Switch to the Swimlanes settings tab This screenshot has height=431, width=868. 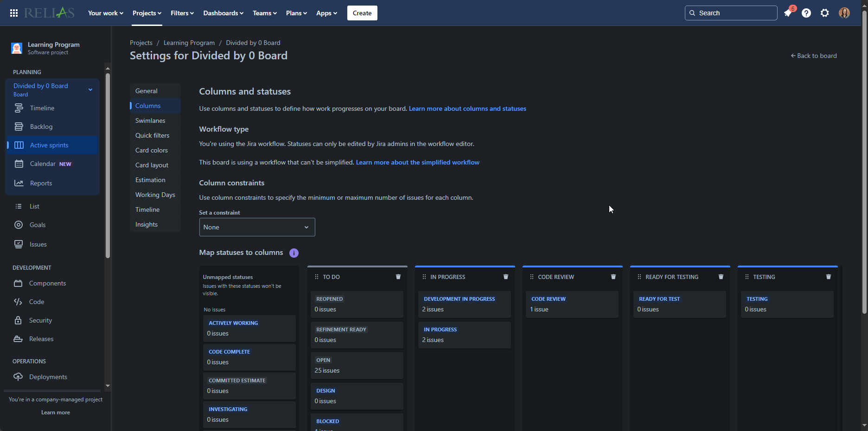[x=150, y=120]
